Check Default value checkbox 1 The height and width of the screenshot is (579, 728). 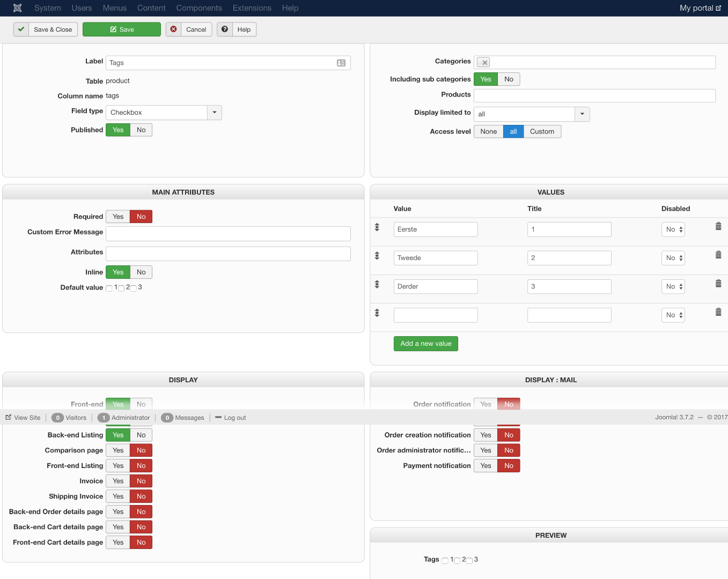pyautogui.click(x=109, y=288)
